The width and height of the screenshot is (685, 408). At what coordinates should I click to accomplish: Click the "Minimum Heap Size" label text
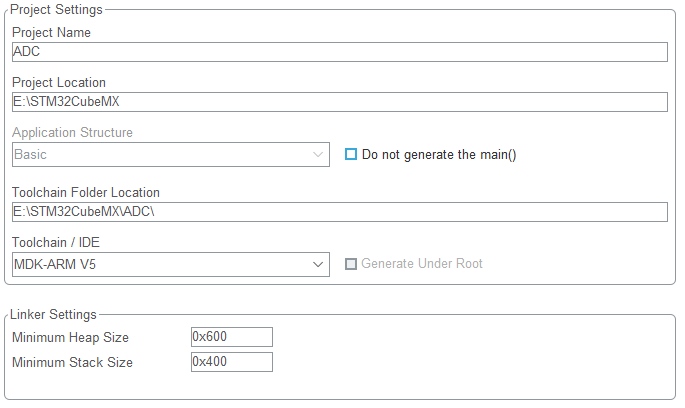coord(70,338)
